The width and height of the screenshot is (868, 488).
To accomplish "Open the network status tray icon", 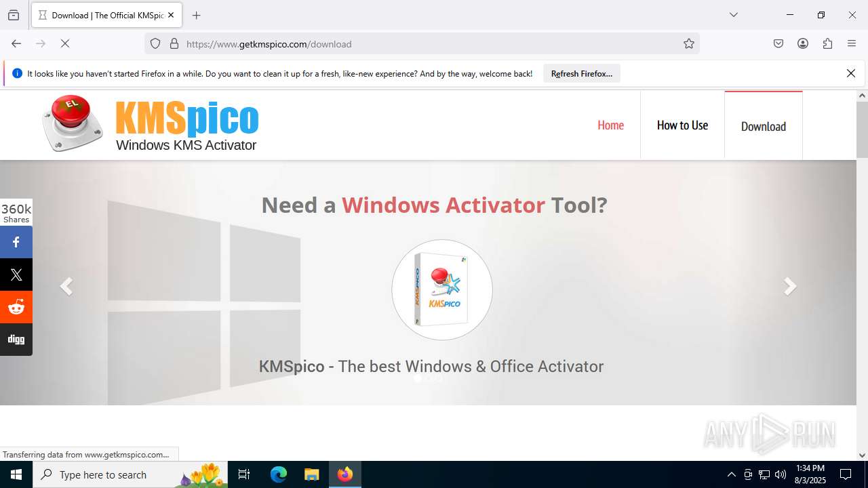I will pos(764,474).
